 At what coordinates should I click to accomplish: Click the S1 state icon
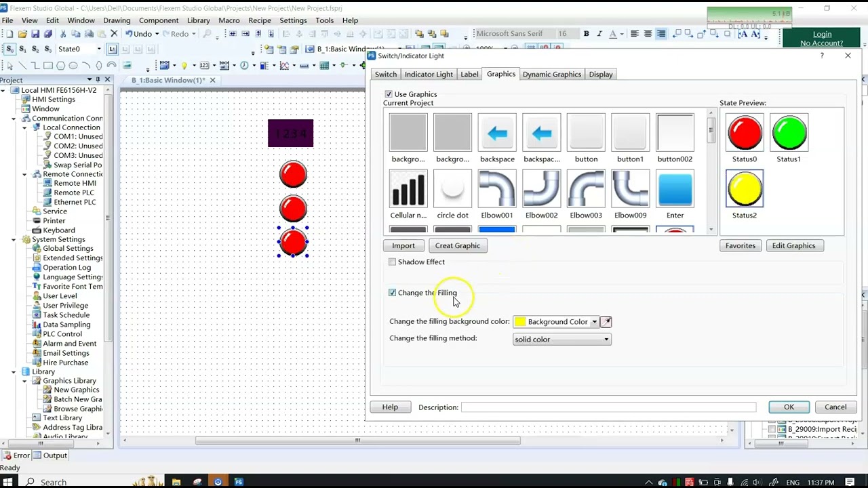pos(22,49)
